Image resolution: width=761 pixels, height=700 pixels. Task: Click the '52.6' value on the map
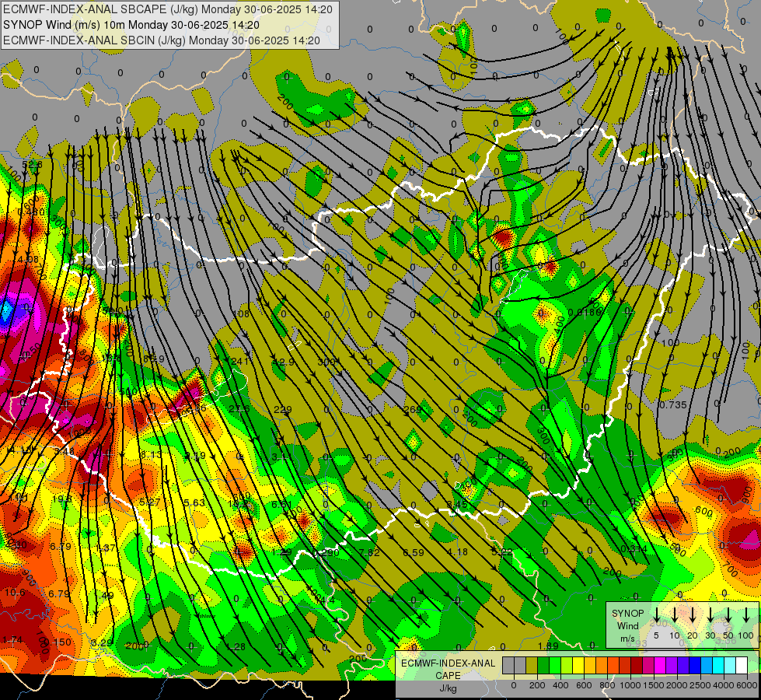point(32,165)
